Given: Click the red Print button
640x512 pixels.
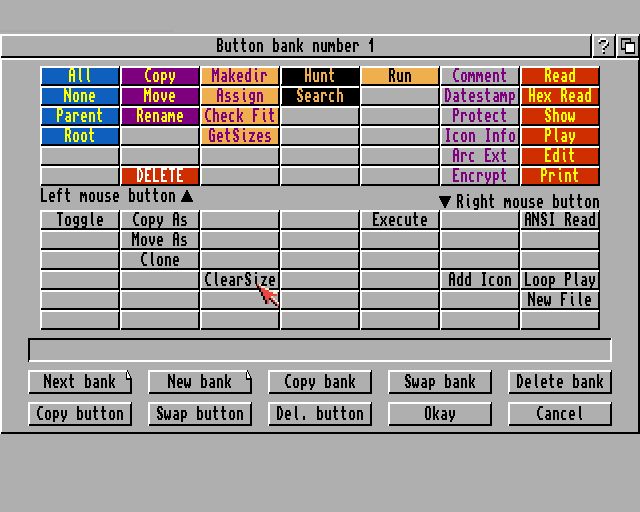Looking at the screenshot, I should 560,176.
